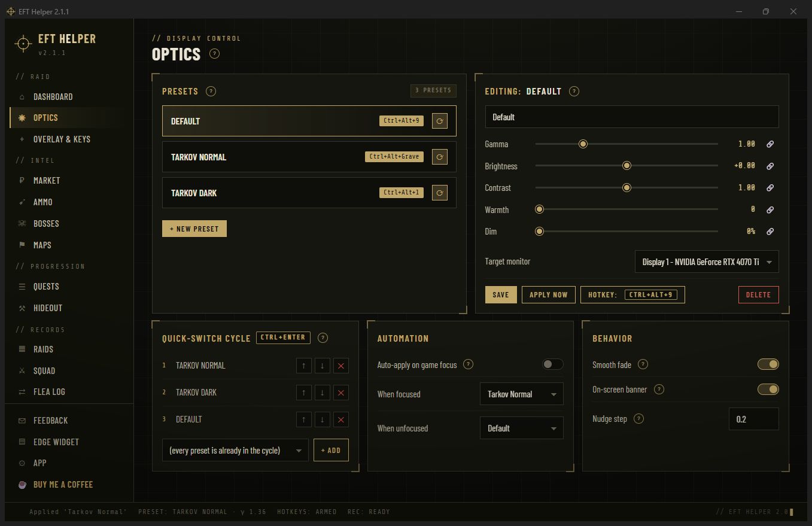Turn off On-screen banner toggle

(768, 390)
